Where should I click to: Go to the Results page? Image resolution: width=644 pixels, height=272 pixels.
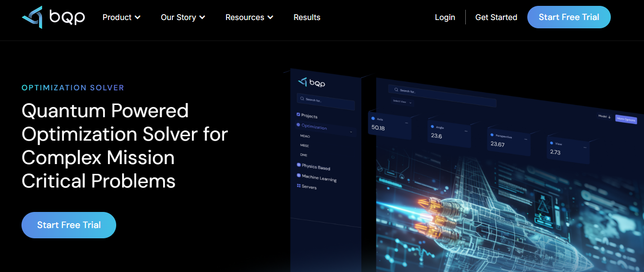[307, 17]
